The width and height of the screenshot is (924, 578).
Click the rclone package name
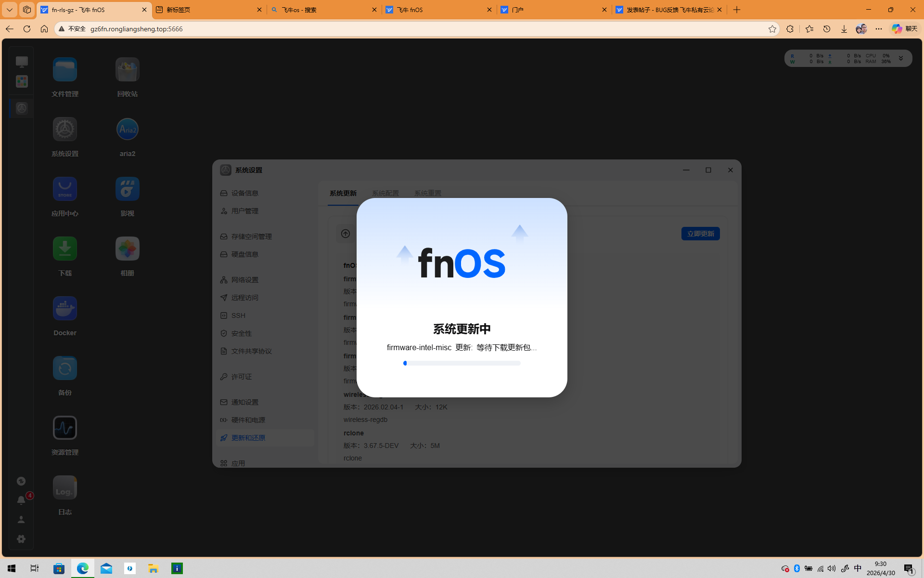click(354, 433)
